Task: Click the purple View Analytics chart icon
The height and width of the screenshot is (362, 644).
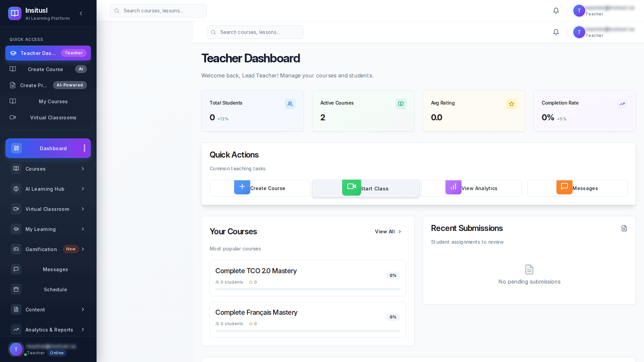Action: click(x=453, y=187)
